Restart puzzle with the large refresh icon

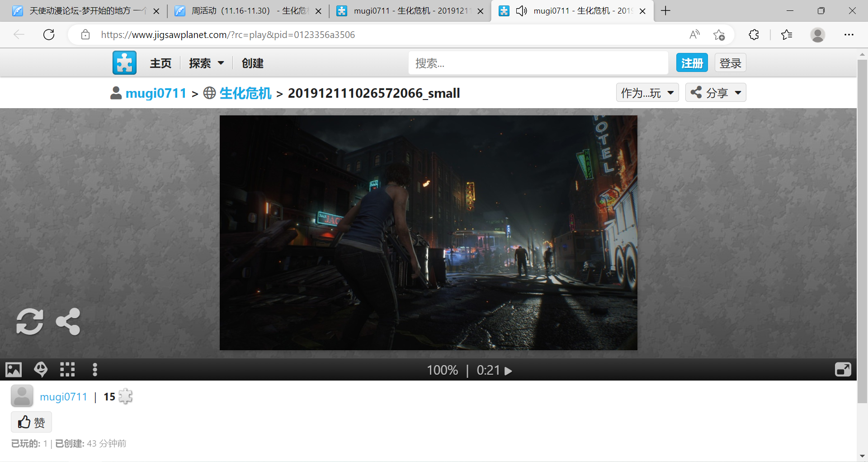click(x=30, y=322)
